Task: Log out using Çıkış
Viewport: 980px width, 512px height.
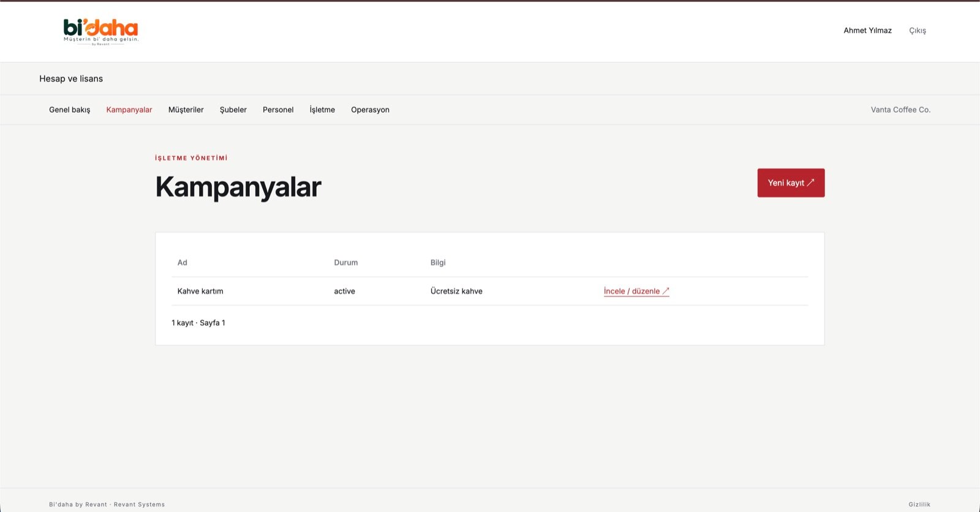Action: [x=918, y=31]
